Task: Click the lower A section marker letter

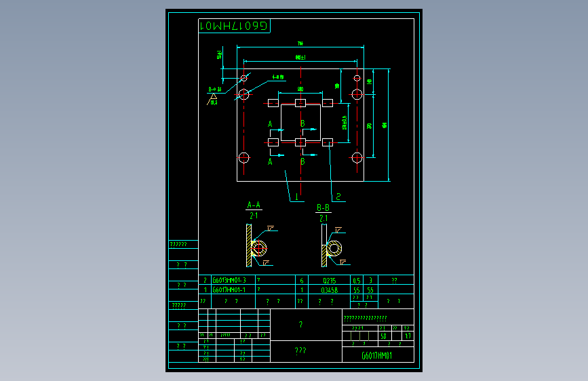Action: point(270,161)
